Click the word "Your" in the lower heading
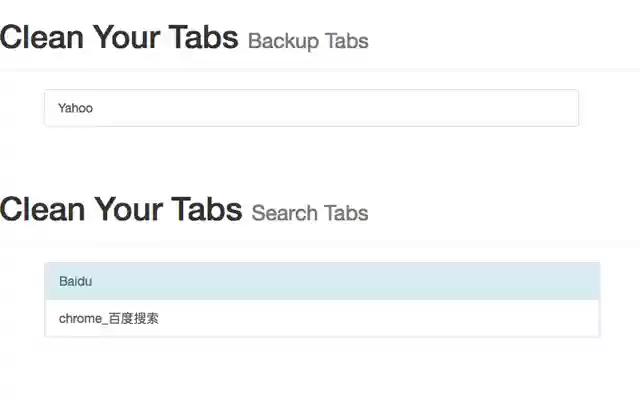This screenshot has width=640, height=400. coord(127,209)
